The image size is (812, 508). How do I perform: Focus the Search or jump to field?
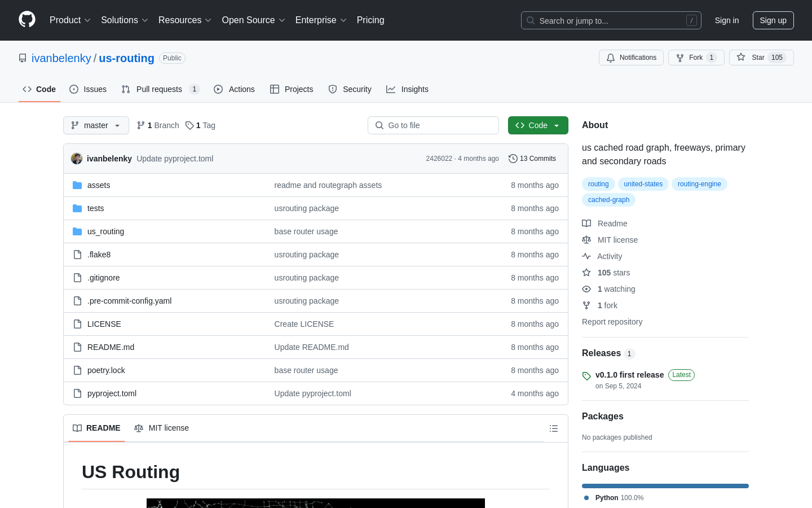pos(611,20)
